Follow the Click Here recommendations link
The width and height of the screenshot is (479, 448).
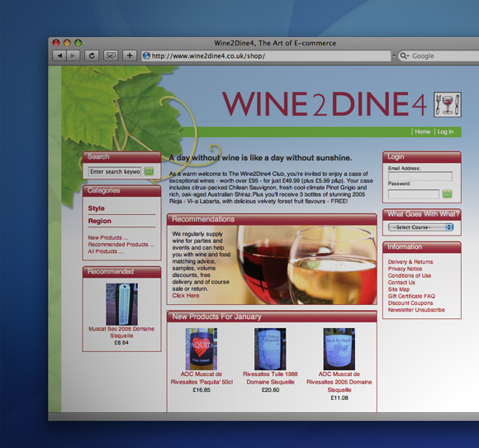(x=186, y=295)
